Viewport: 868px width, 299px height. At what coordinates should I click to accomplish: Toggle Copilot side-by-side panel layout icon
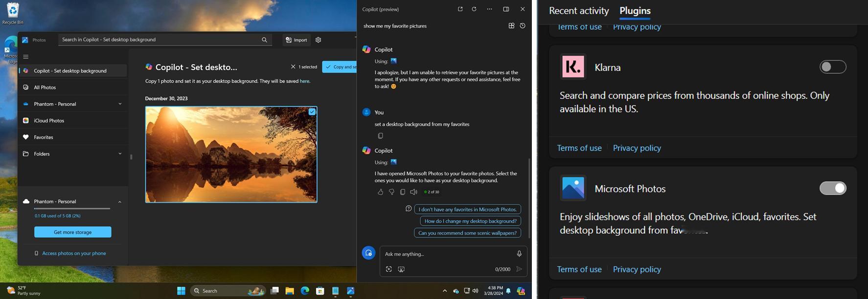(506, 9)
